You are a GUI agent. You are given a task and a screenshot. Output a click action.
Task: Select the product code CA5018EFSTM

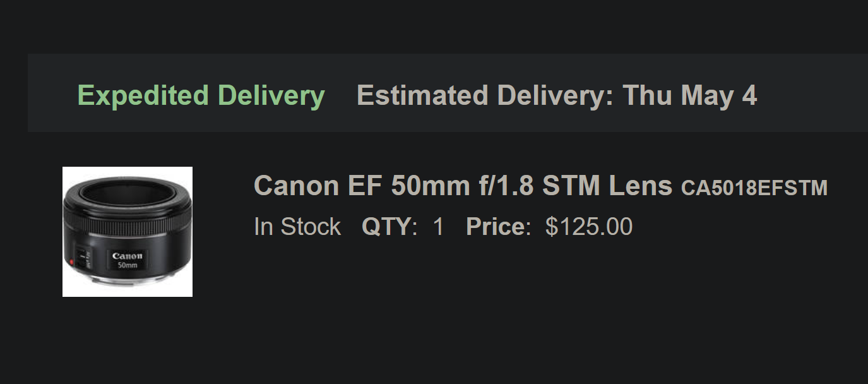point(754,188)
